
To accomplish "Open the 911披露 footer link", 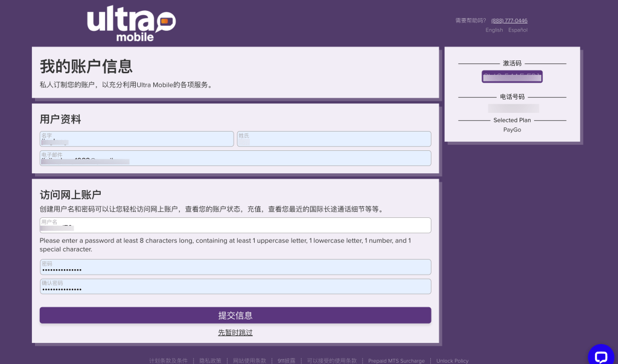I will [x=286, y=360].
